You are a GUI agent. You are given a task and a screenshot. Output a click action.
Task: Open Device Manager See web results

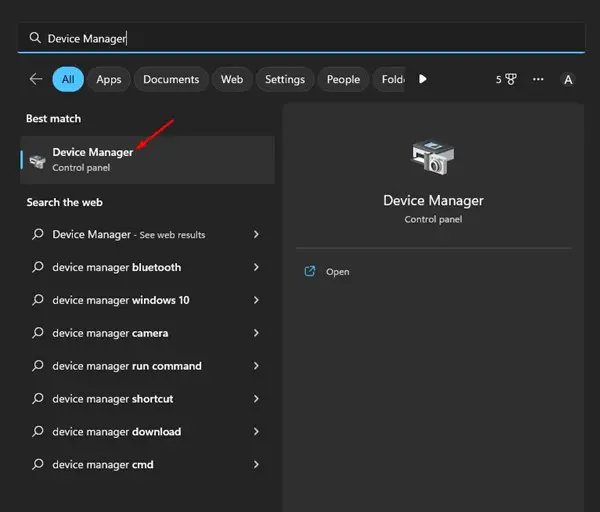click(x=146, y=235)
